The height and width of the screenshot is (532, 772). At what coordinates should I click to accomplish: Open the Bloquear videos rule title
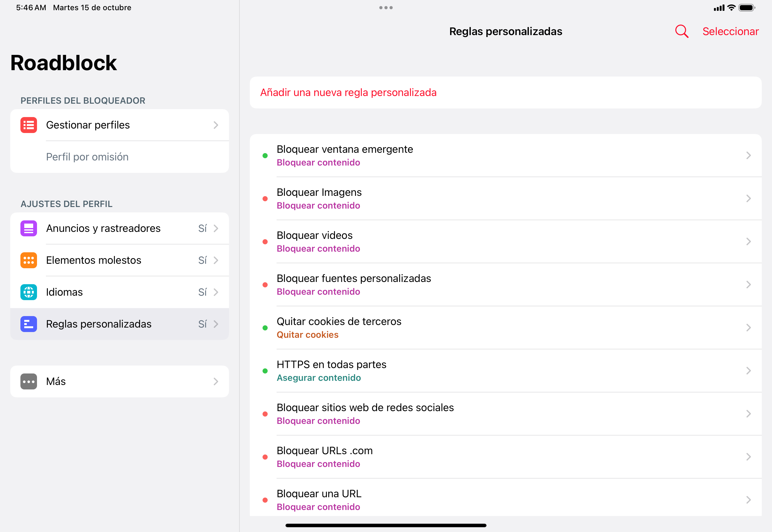tap(314, 235)
